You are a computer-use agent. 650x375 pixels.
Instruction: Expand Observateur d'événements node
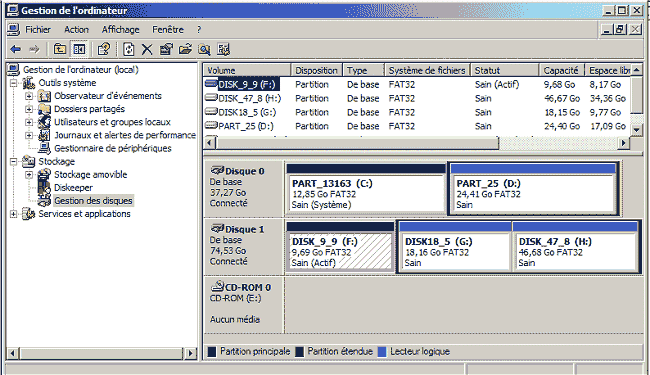point(29,96)
